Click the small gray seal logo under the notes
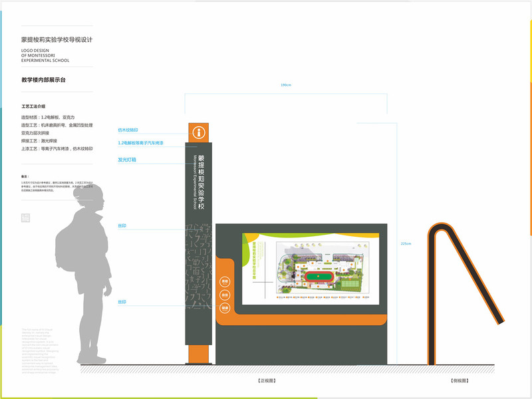Image resolution: width=532 pixels, height=399 pixels. tap(26, 218)
